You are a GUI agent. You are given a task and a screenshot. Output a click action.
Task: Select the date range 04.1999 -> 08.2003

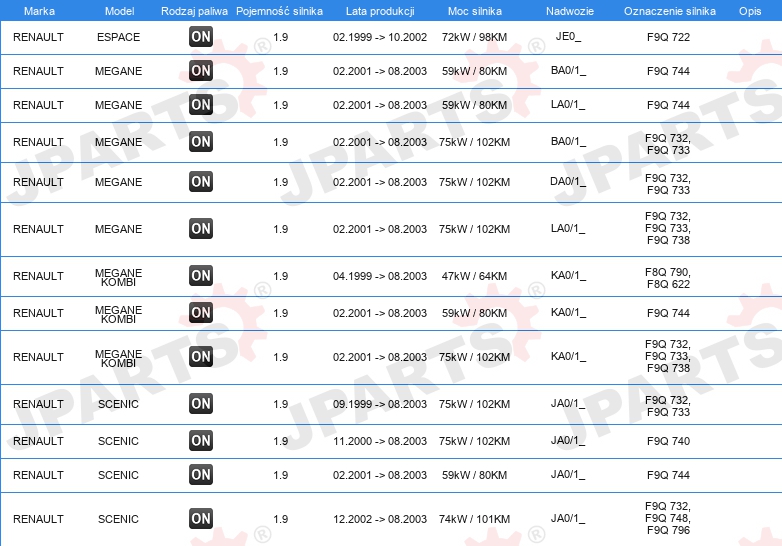click(380, 276)
